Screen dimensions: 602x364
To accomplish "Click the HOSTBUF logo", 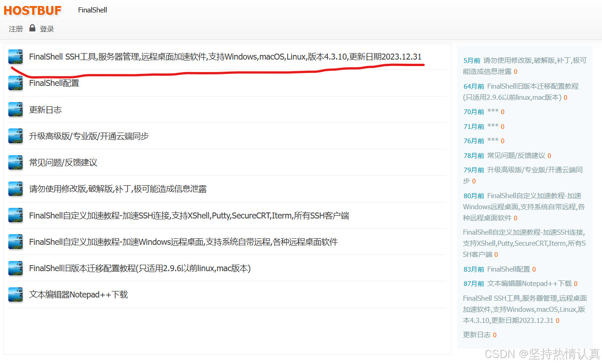I will coord(32,10).
